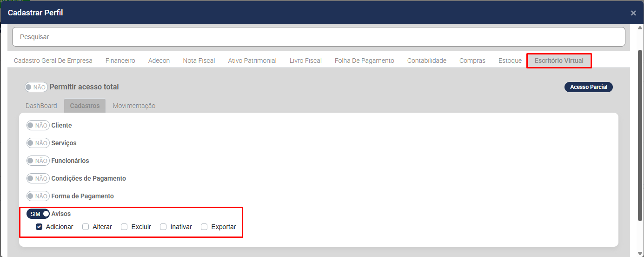Close the Cadastrar Perfil dialog
Image resolution: width=644 pixels, height=257 pixels.
click(633, 13)
